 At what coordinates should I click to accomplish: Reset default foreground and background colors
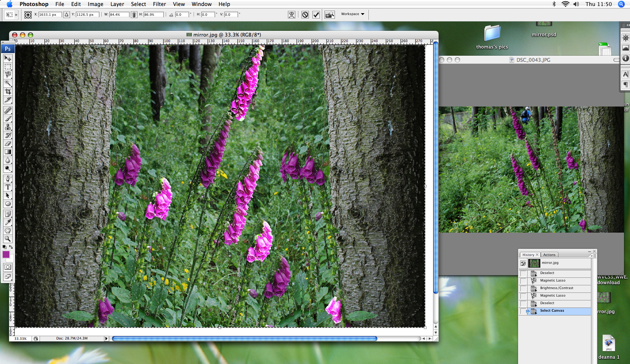pyautogui.click(x=5, y=247)
